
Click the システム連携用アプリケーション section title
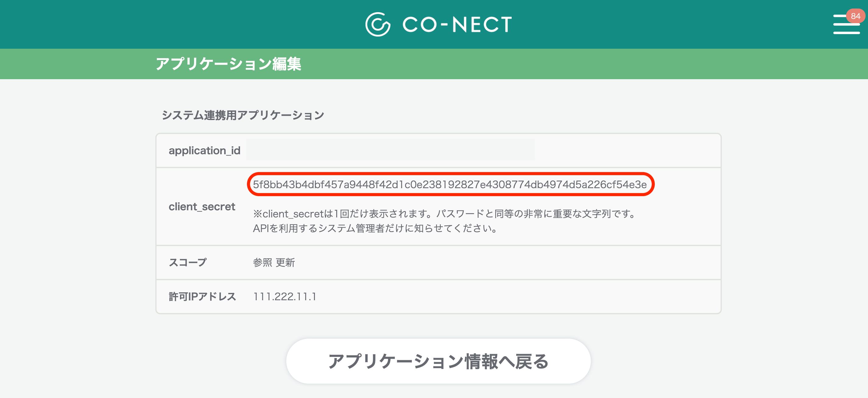(243, 115)
